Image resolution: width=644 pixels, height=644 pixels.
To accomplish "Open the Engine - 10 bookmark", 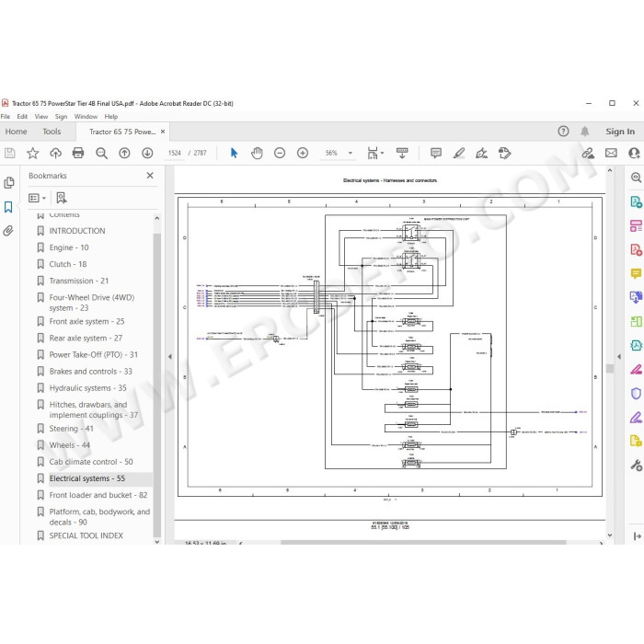I will click(x=69, y=247).
